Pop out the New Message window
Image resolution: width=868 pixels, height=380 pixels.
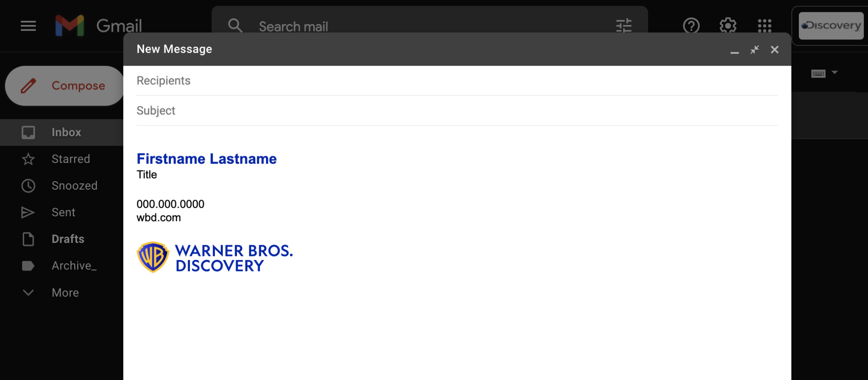click(x=754, y=49)
